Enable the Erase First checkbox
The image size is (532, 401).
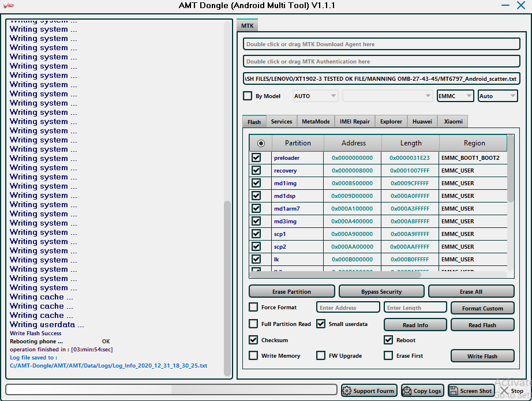coord(388,355)
